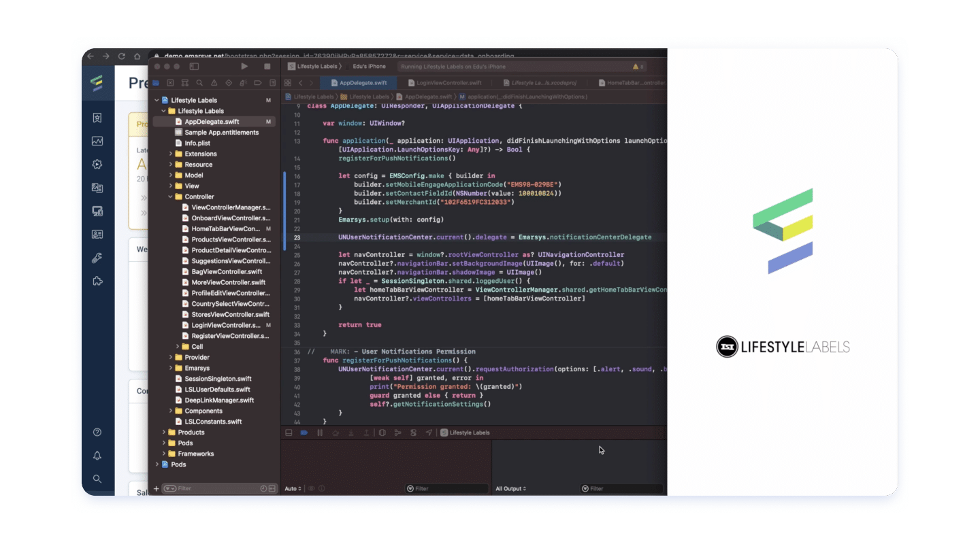Expand the Model folder
Viewport: 980px width, 544px height.
tap(170, 175)
